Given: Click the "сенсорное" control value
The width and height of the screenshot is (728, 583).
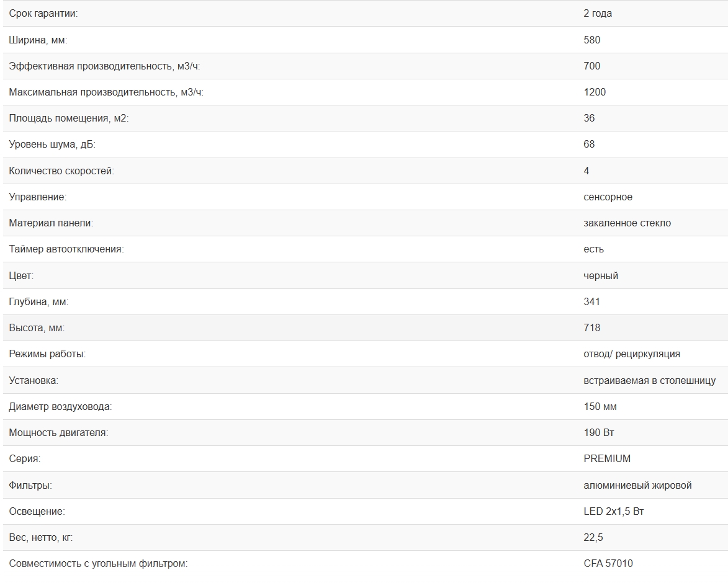Looking at the screenshot, I should [x=608, y=197].
